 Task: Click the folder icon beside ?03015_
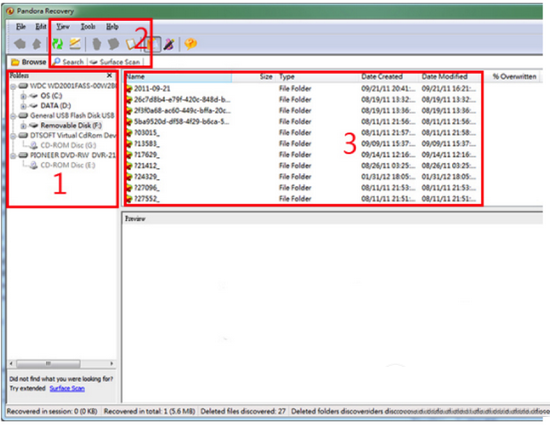(x=129, y=133)
